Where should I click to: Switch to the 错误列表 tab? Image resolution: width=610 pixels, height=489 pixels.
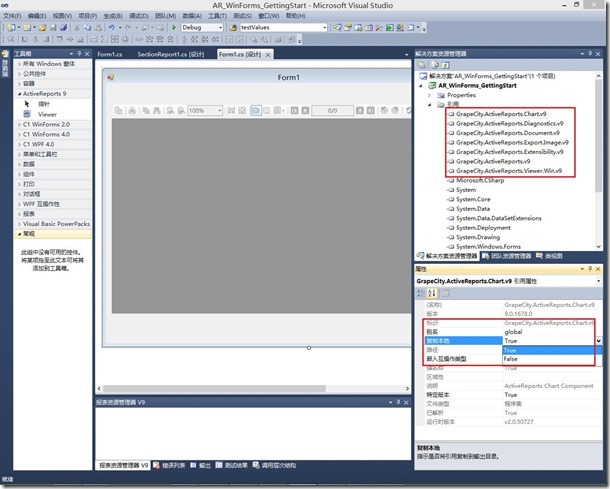tap(169, 465)
